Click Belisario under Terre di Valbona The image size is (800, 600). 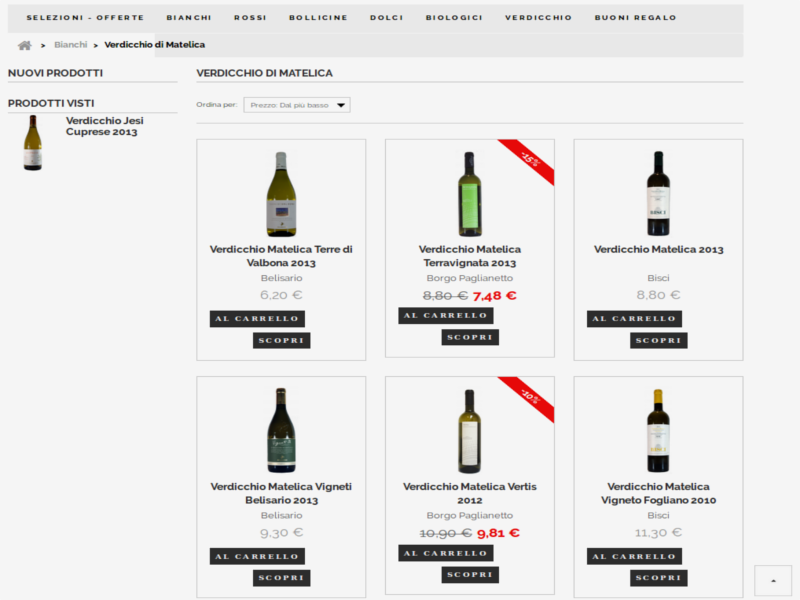(281, 278)
